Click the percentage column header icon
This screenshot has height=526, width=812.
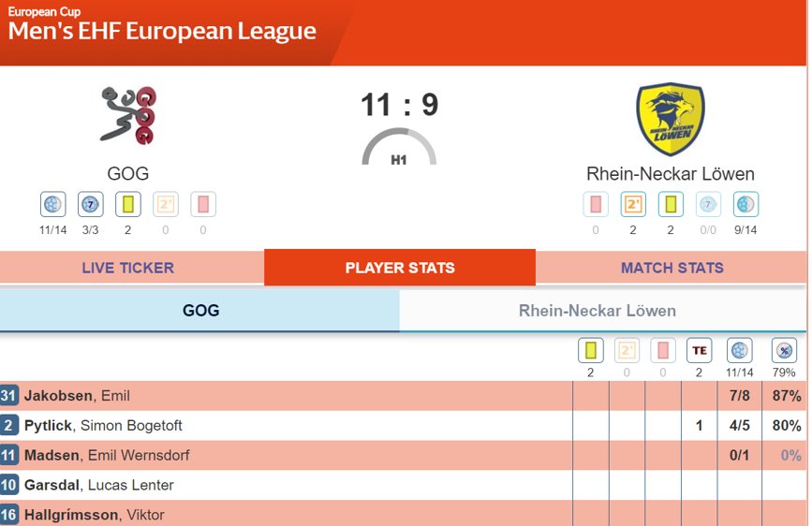coord(784,351)
